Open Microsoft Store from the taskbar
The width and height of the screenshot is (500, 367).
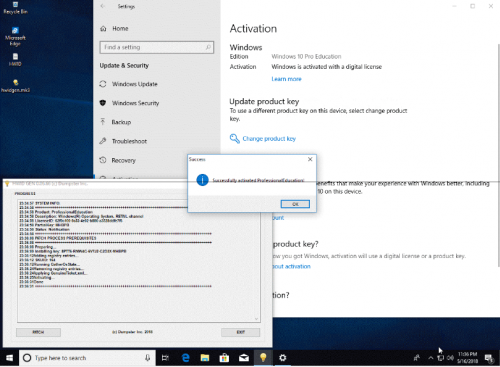[x=224, y=358]
